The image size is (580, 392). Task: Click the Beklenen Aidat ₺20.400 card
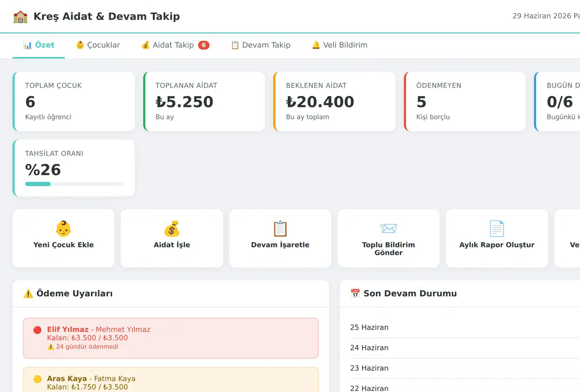(334, 102)
